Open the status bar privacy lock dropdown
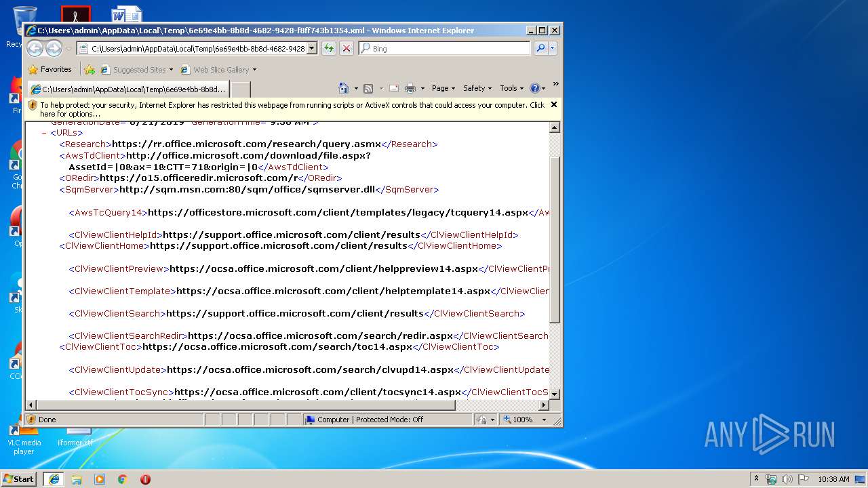The height and width of the screenshot is (488, 868). [x=486, y=420]
